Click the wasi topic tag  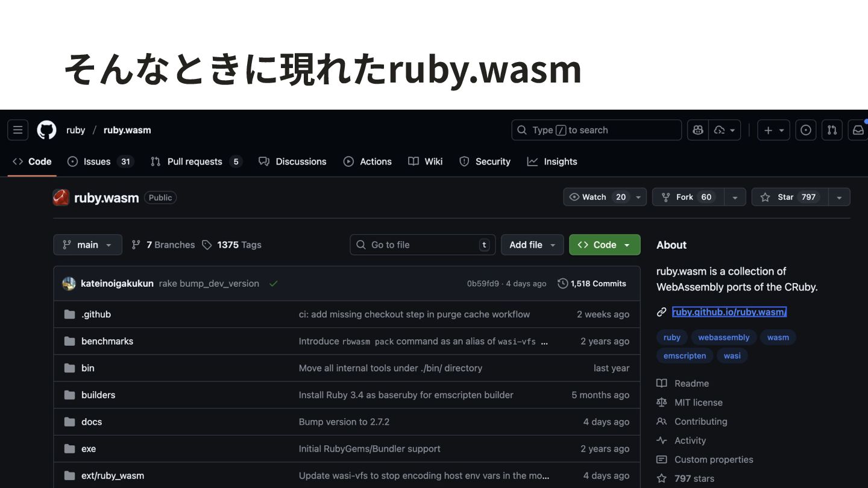[x=732, y=356]
